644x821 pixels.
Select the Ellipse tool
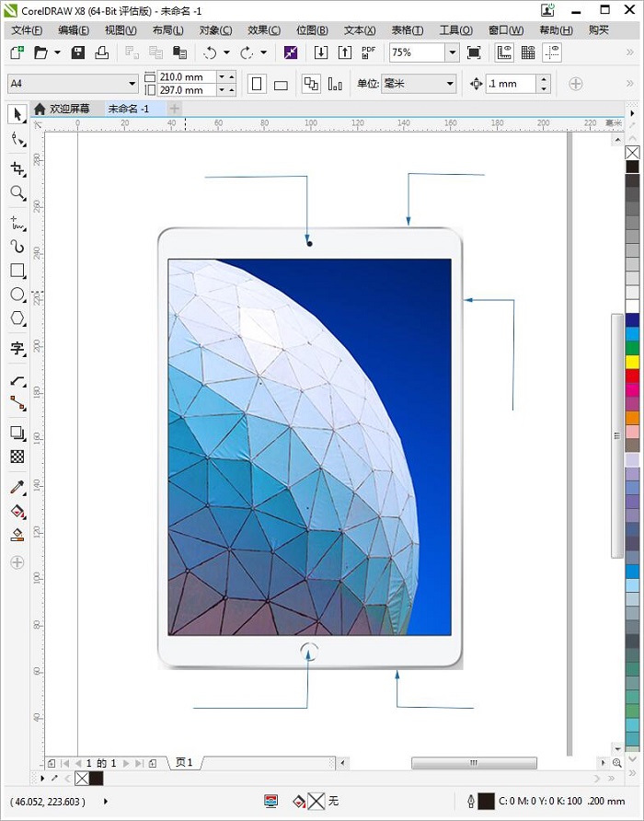17,295
